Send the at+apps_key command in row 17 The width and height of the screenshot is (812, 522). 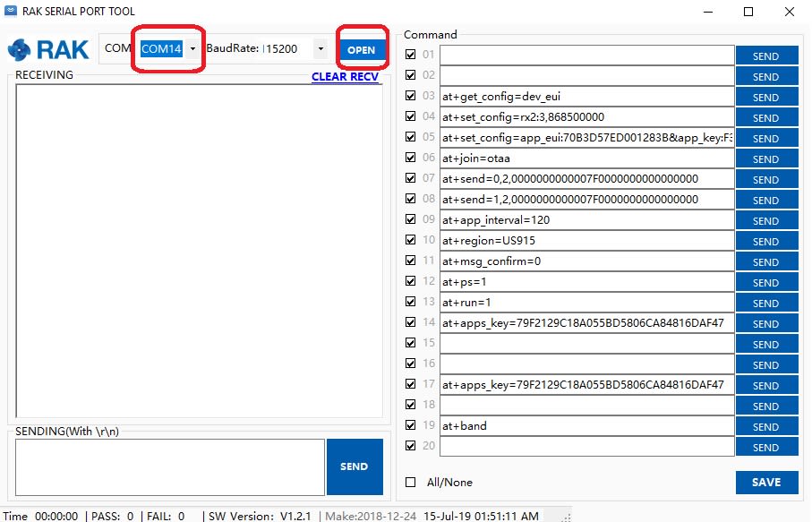pyautogui.click(x=766, y=386)
